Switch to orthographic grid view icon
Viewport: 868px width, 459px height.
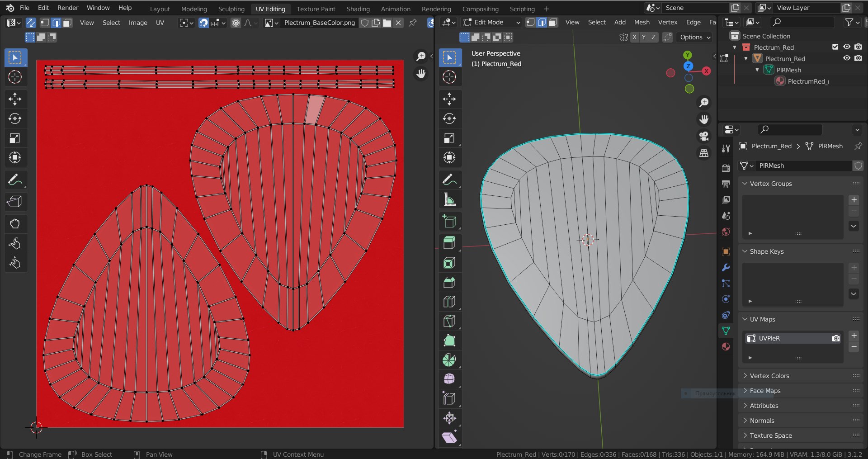[704, 153]
